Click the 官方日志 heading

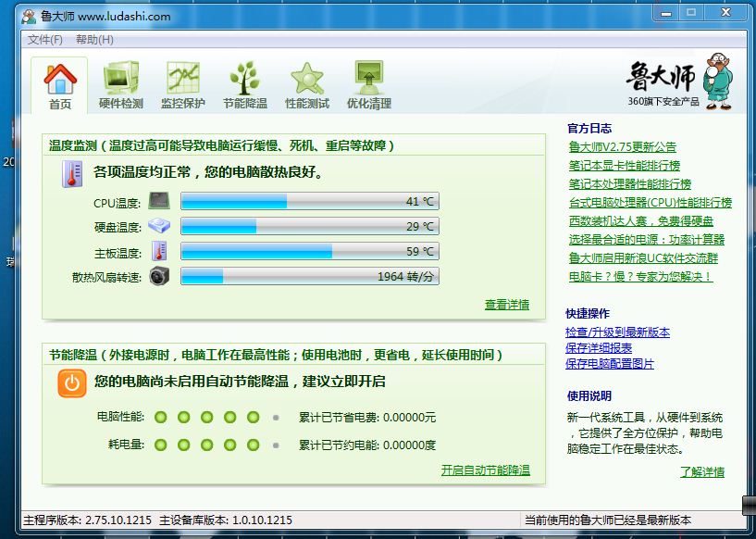click(589, 129)
